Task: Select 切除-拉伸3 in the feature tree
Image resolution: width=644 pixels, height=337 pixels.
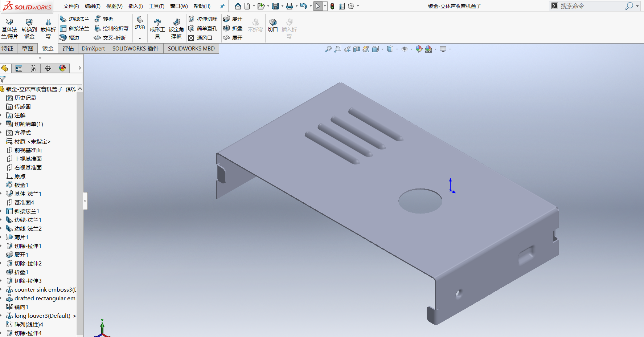Action: pyautogui.click(x=28, y=280)
